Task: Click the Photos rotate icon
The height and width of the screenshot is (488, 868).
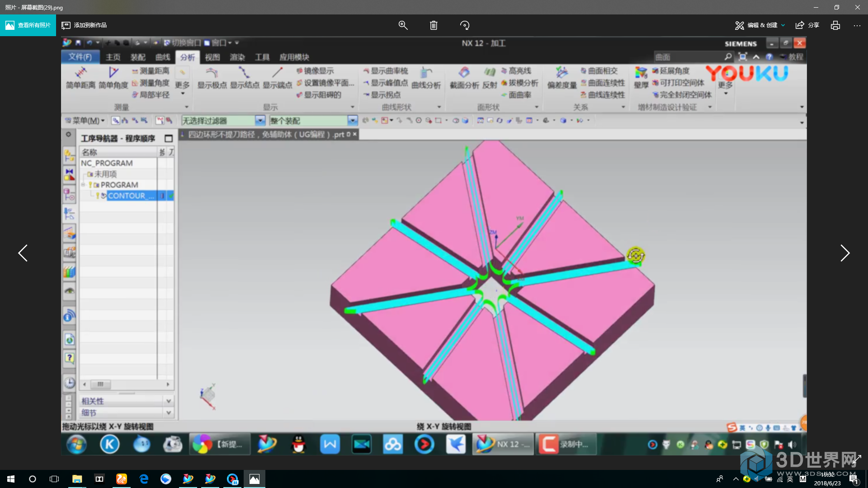Action: tap(465, 25)
